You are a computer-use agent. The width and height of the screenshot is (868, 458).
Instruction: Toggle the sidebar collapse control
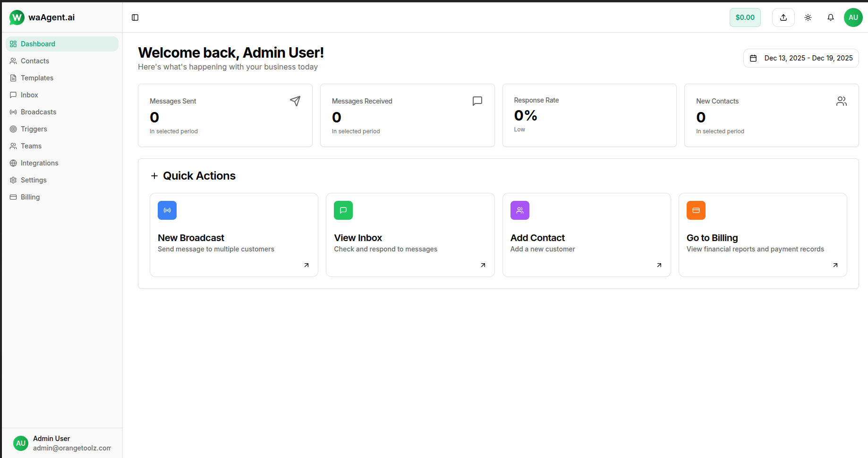[x=136, y=17]
